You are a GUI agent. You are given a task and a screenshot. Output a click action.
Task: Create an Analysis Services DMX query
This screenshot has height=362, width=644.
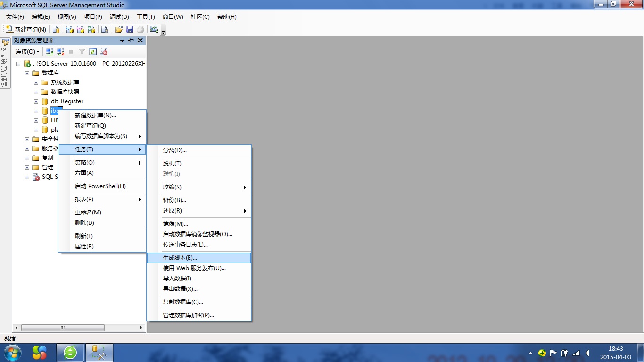pyautogui.click(x=81, y=29)
